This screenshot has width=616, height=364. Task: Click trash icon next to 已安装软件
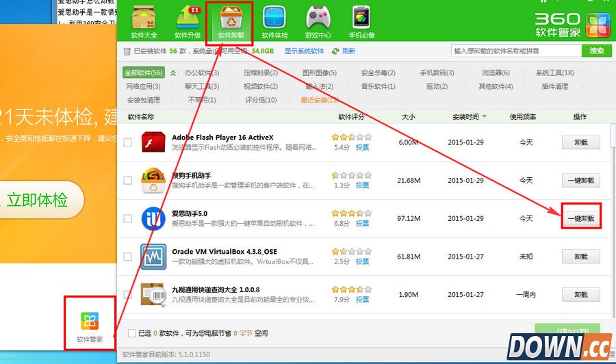(127, 51)
